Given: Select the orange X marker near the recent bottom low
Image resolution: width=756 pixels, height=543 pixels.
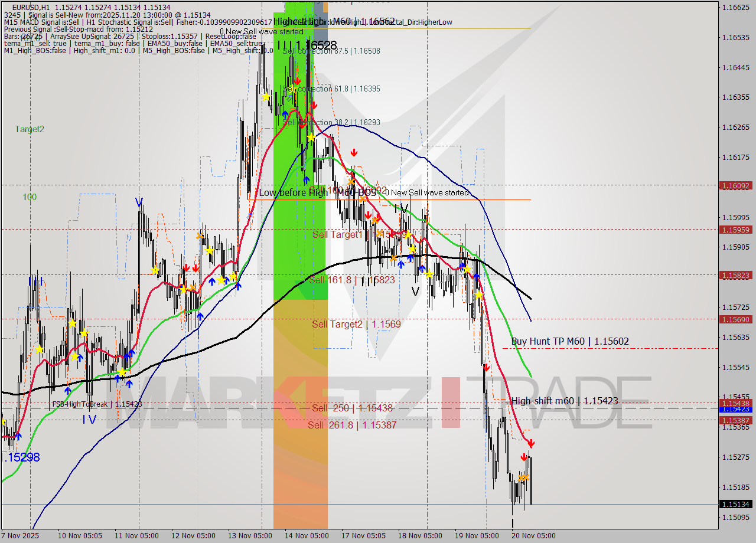Looking at the screenshot, I should tap(523, 477).
